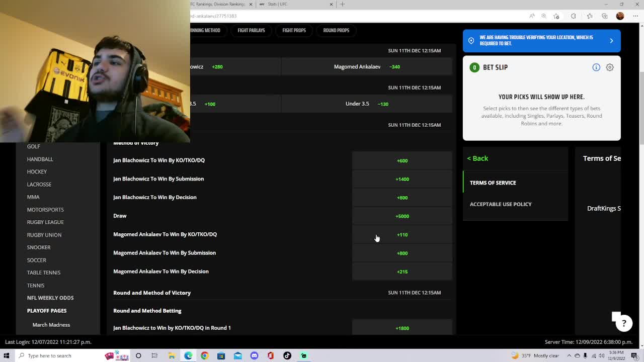Open Discord from taskbar
Image resolution: width=644 pixels, height=362 pixels.
254,355
